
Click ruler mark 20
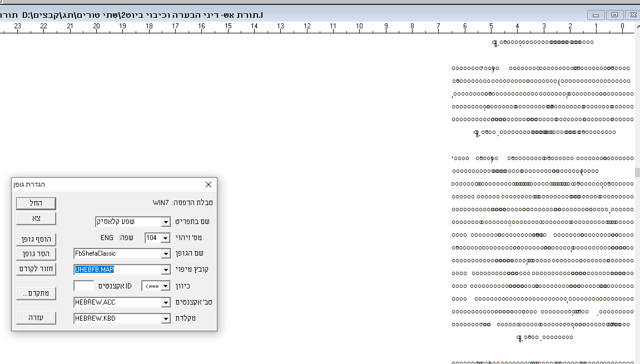(96, 26)
